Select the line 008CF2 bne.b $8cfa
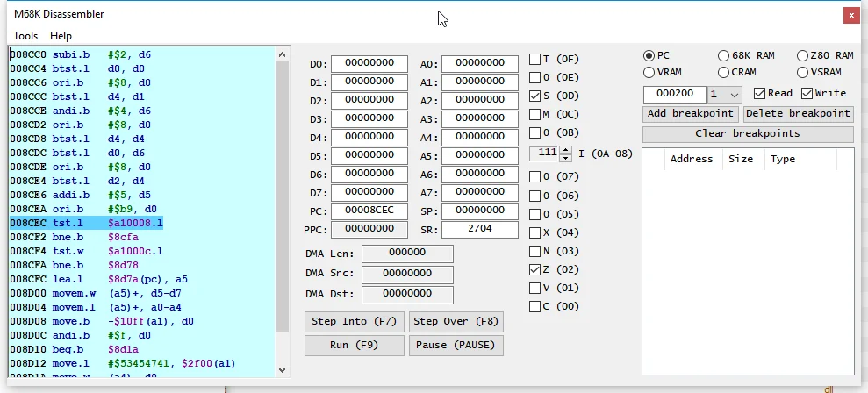This screenshot has height=393, width=868. (x=75, y=238)
